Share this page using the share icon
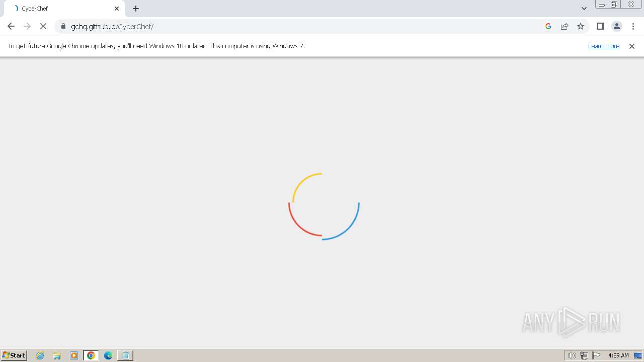Image resolution: width=644 pixels, height=362 pixels. point(565,26)
